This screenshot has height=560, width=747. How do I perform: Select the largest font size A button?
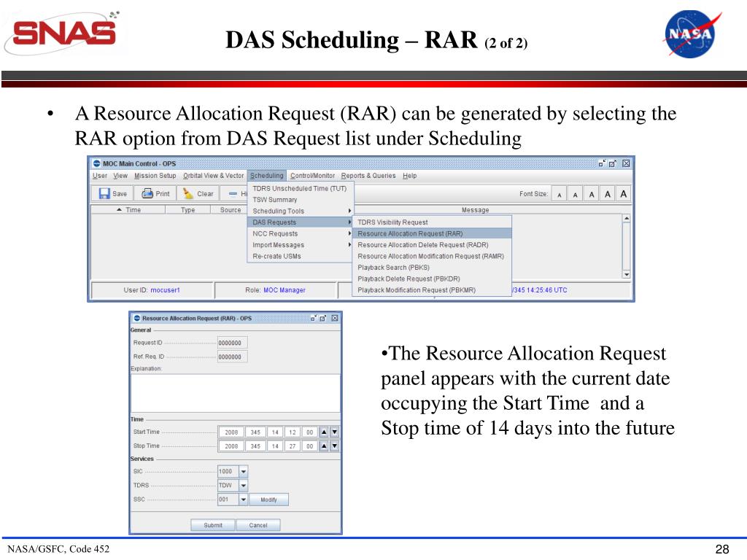click(x=623, y=194)
